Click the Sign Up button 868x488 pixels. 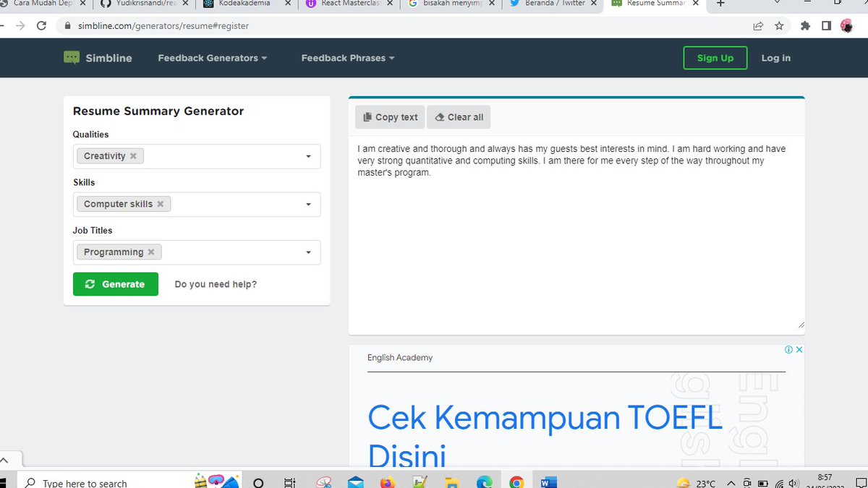tap(715, 58)
